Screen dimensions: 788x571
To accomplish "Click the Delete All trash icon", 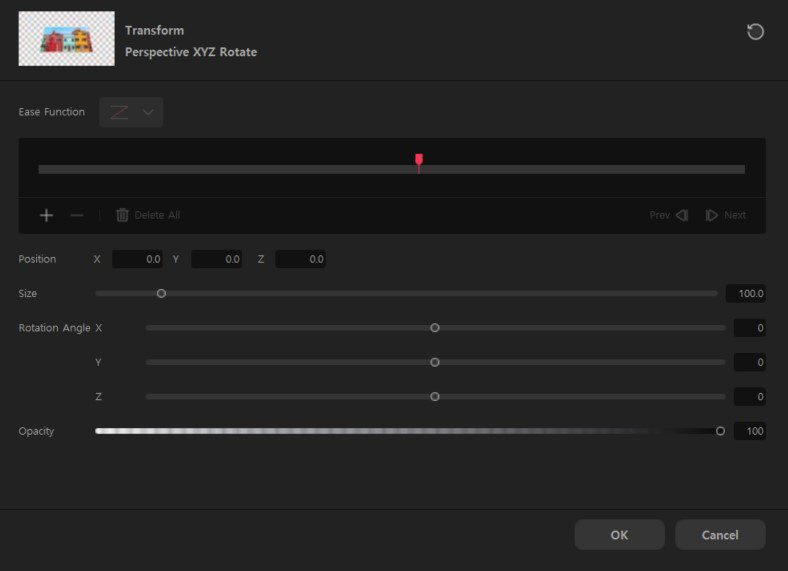I will coord(123,215).
